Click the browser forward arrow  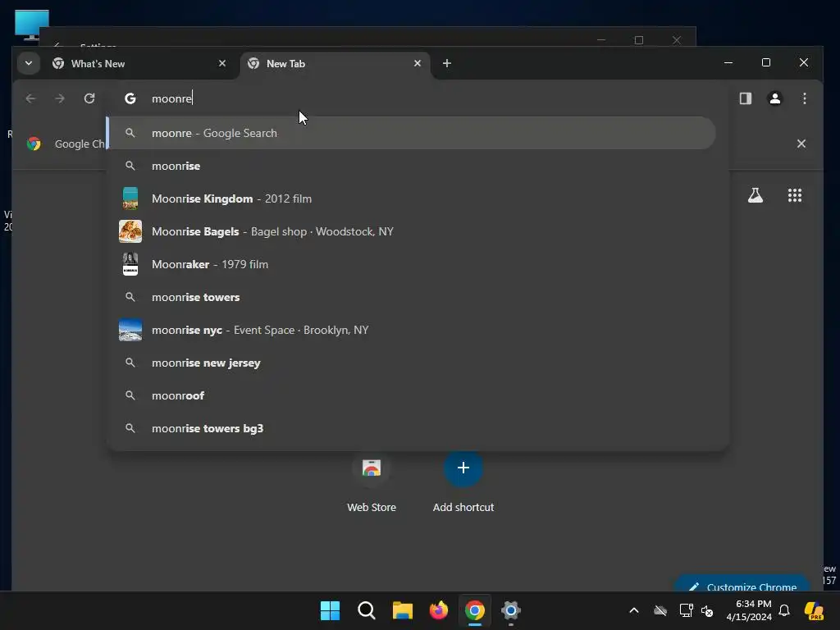pos(60,98)
